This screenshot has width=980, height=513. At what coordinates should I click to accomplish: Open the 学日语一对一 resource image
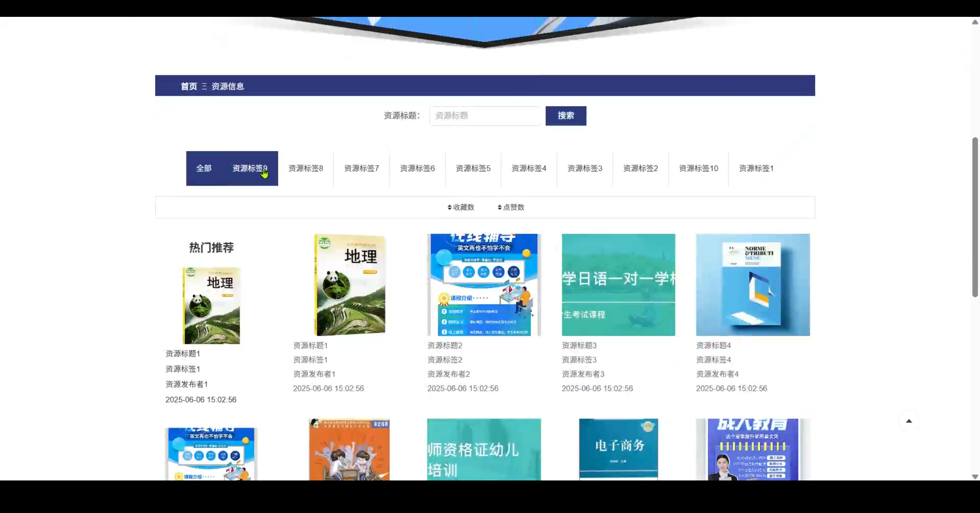coord(619,284)
